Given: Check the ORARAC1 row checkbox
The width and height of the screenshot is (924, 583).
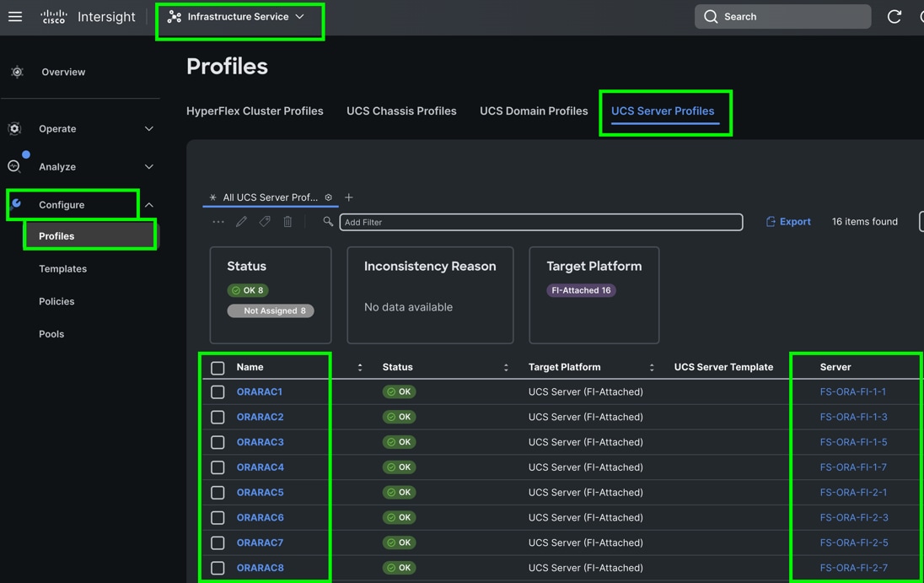Looking at the screenshot, I should (218, 392).
